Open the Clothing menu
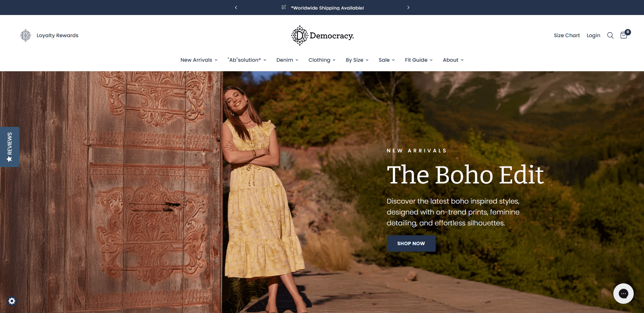Viewport: 644px width, 313px height. 322,60
